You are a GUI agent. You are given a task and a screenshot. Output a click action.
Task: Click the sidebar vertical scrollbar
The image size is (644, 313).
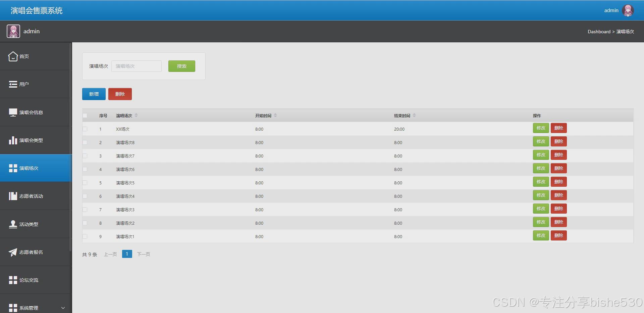pos(70,147)
